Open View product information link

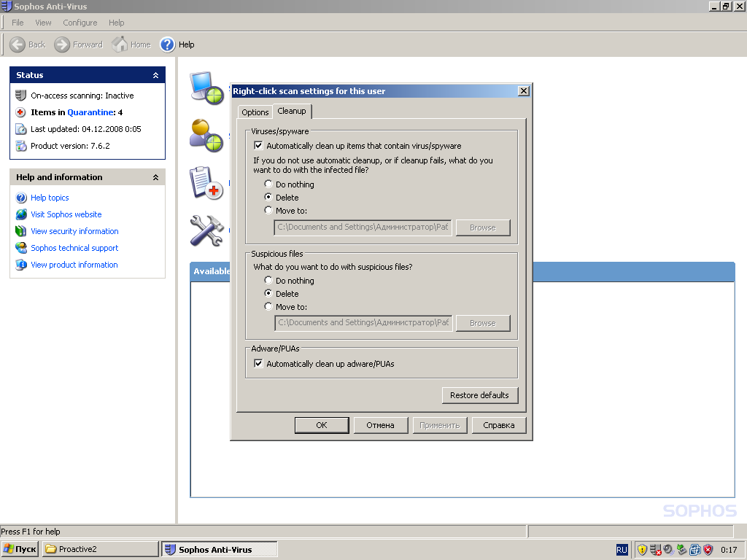click(x=74, y=264)
